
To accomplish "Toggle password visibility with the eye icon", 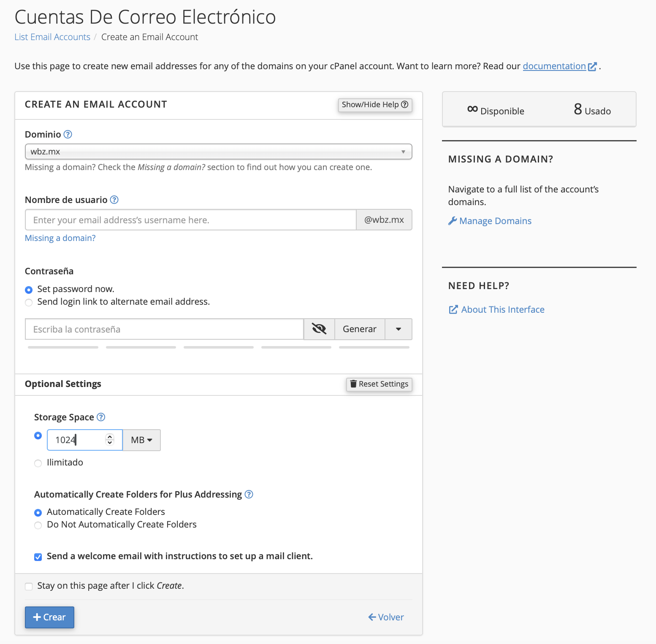I will pyautogui.click(x=319, y=329).
